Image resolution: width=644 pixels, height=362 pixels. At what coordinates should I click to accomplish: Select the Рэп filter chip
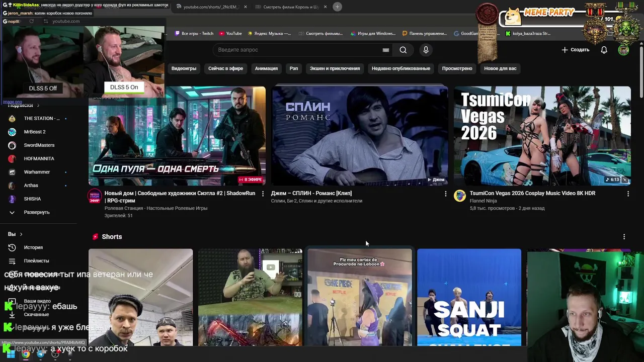(294, 68)
